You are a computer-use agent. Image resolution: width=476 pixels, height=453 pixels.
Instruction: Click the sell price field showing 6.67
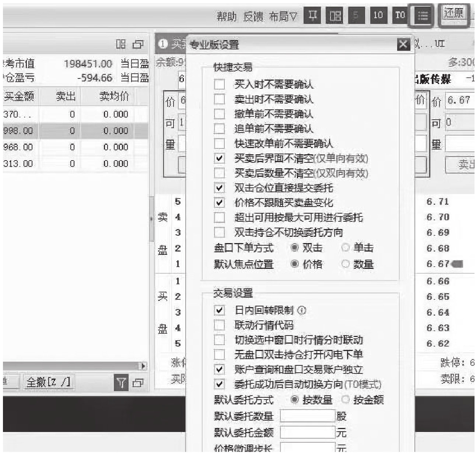461,100
